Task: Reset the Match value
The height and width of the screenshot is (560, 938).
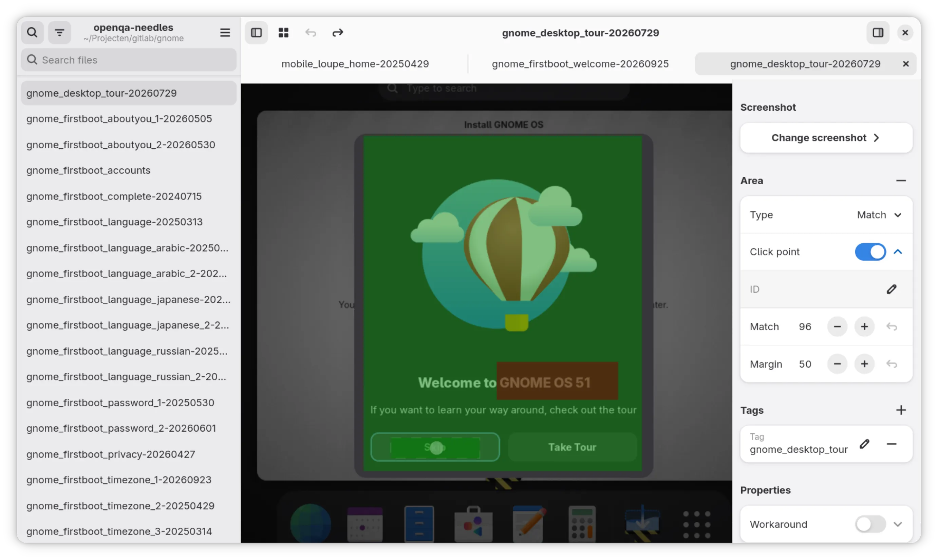Action: coord(891,327)
